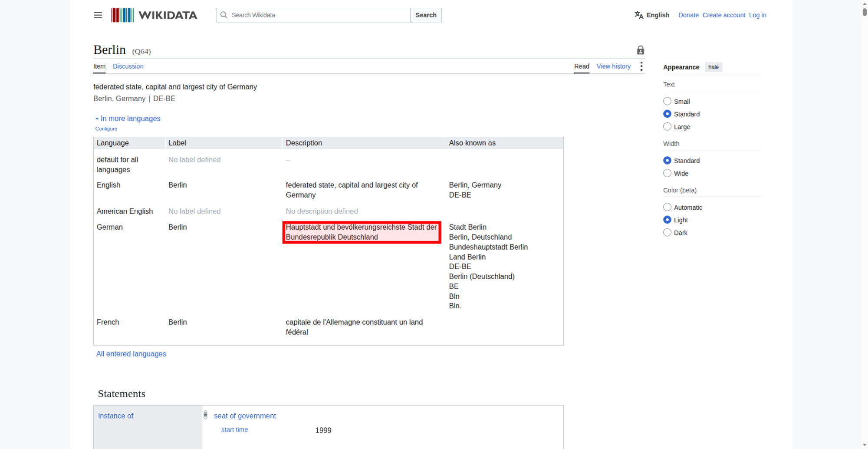The height and width of the screenshot is (449, 868).
Task: Click the 'Bln.' alias with period
Action: point(455,306)
